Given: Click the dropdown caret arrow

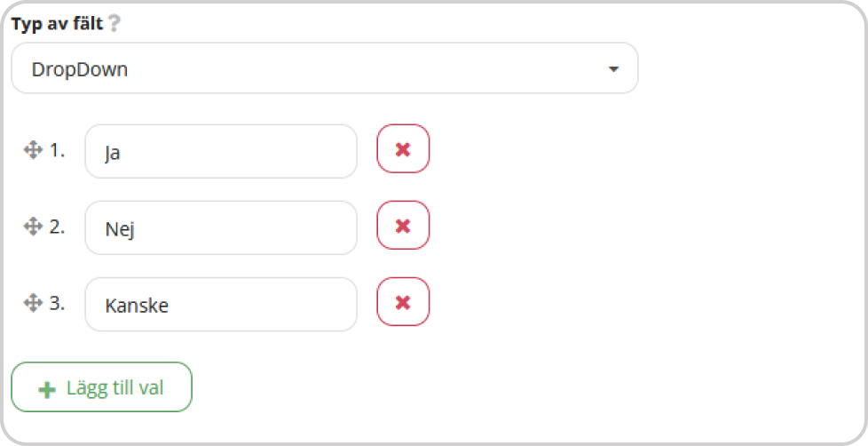Looking at the screenshot, I should (x=613, y=69).
